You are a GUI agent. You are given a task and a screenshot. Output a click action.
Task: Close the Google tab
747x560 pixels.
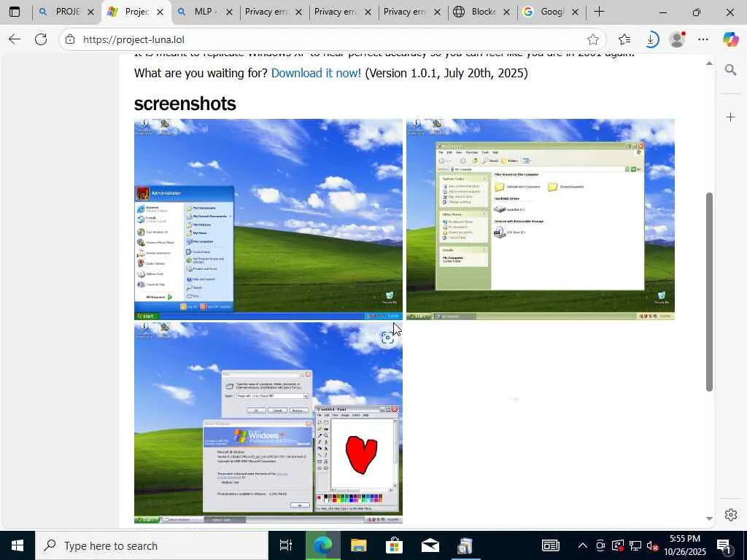(x=575, y=12)
